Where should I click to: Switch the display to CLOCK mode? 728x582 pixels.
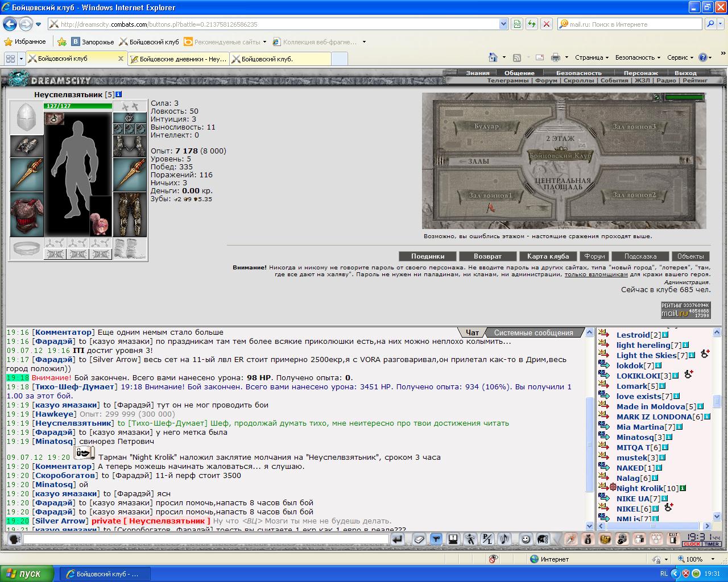point(692,544)
